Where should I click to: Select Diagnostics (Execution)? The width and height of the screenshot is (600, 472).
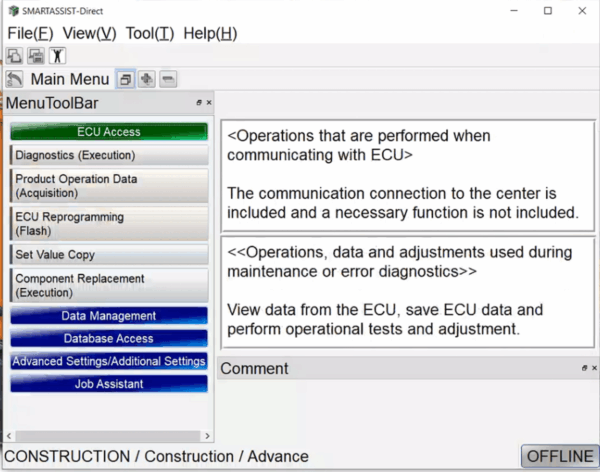109,155
